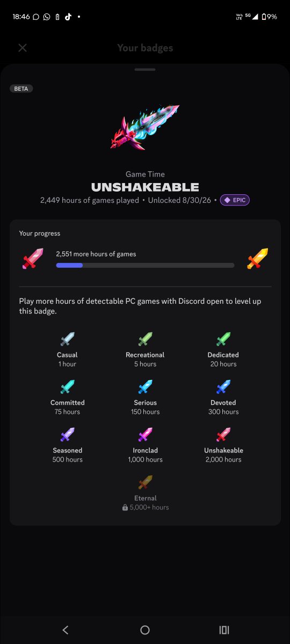Tap the sheet handle at the top

click(x=145, y=70)
